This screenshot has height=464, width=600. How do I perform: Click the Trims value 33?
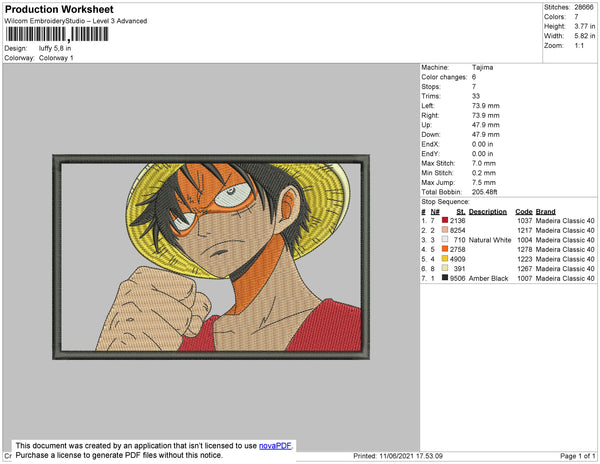476,96
